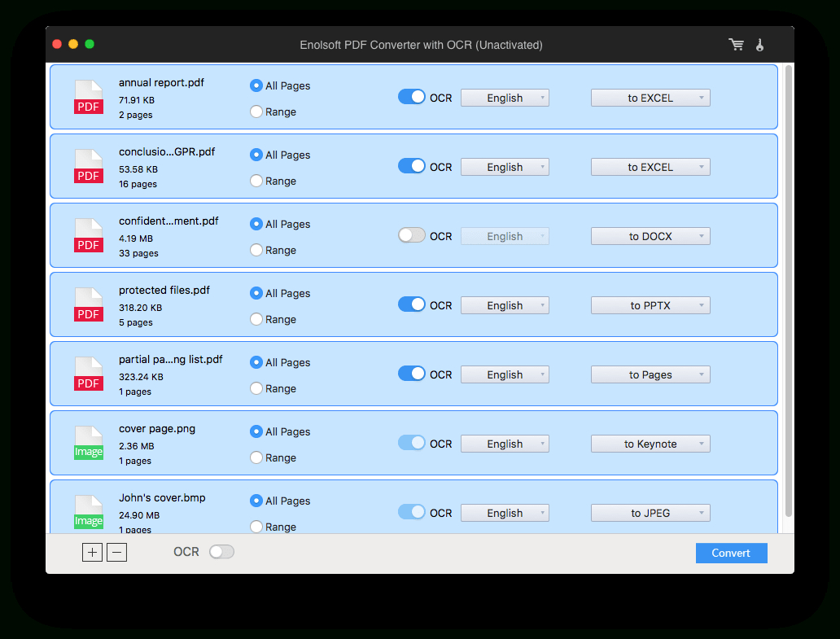The height and width of the screenshot is (639, 840).
Task: Choose All Pages for cover page.png
Action: [255, 431]
